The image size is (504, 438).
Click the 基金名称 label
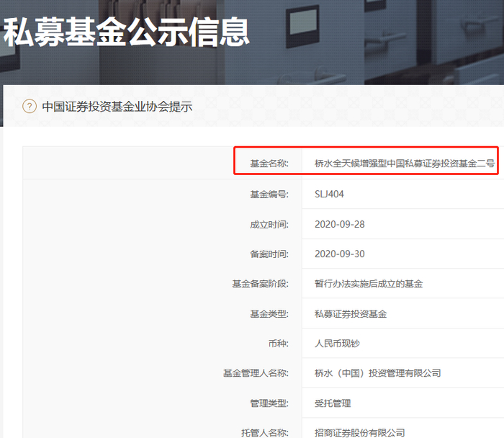coord(269,164)
